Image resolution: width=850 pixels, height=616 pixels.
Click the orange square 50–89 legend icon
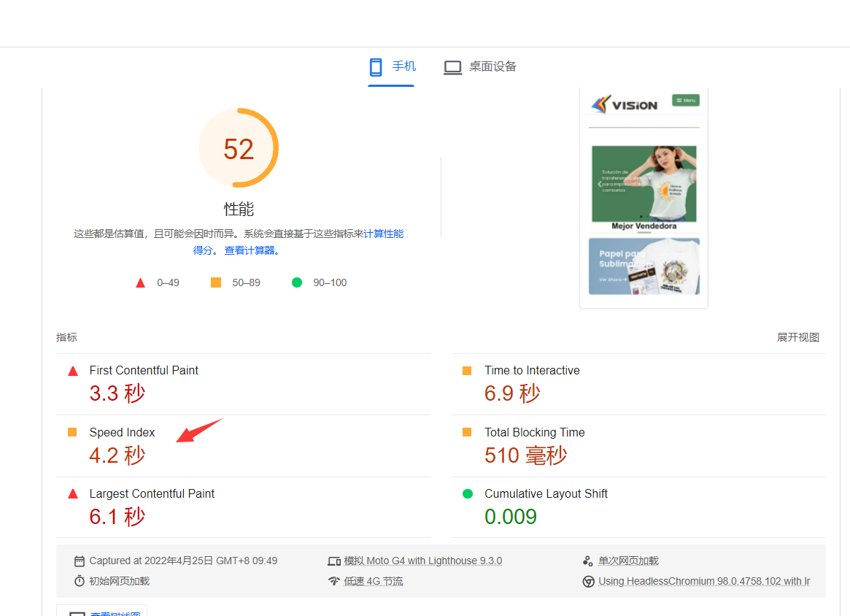click(x=216, y=282)
